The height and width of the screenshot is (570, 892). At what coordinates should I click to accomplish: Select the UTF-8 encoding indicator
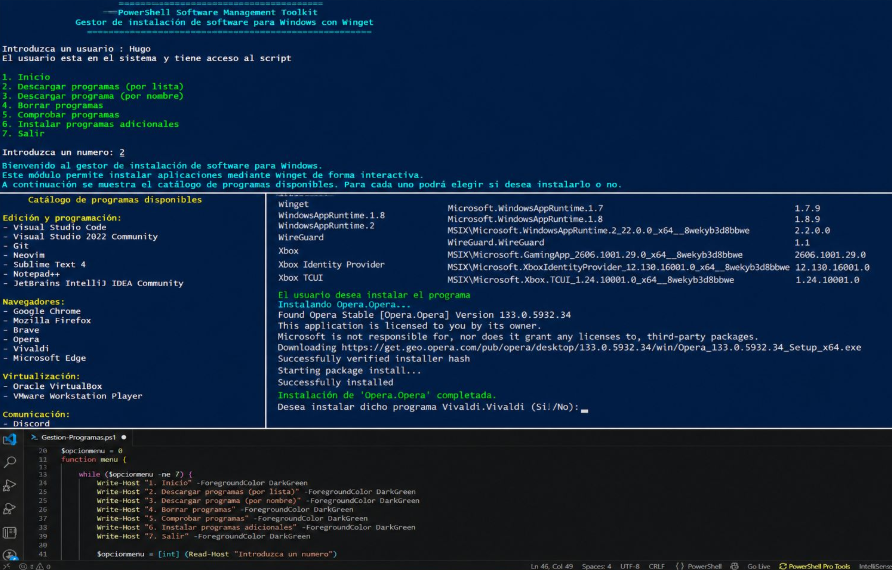tap(630, 566)
